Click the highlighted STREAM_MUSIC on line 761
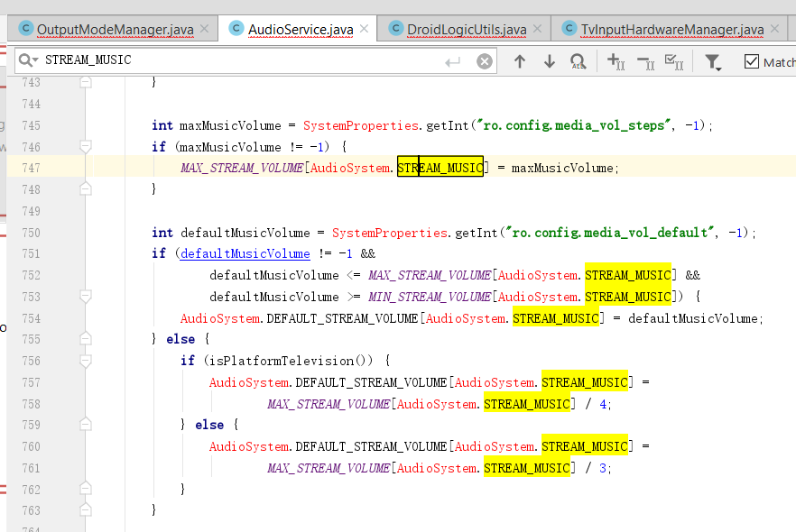The height and width of the screenshot is (532, 796). [527, 468]
